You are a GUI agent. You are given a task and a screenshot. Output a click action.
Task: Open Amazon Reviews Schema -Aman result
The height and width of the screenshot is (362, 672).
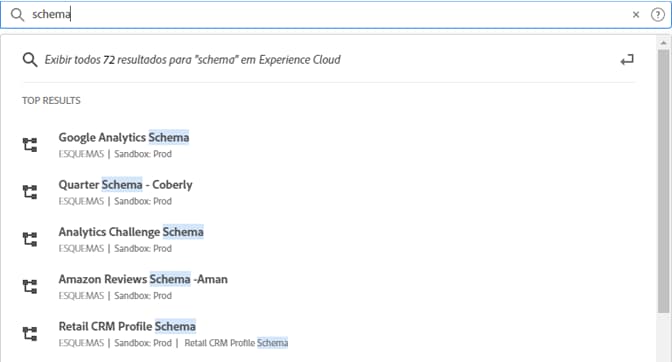(143, 279)
